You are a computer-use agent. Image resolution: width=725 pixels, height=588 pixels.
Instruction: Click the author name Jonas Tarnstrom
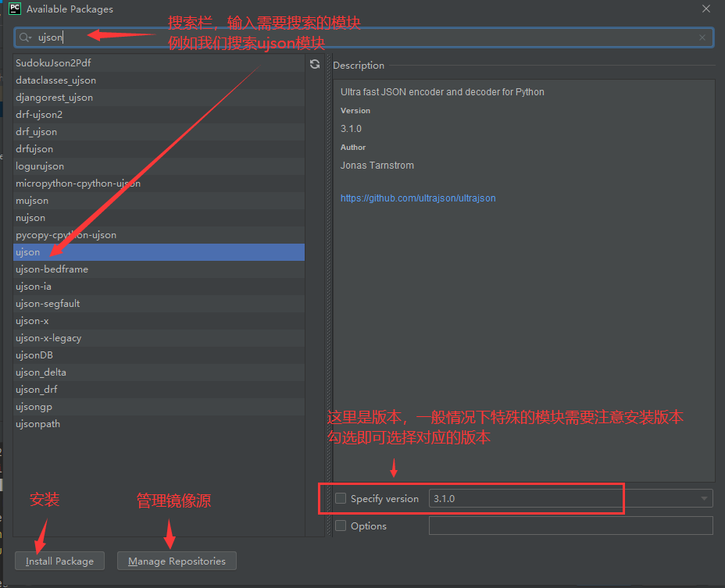point(377,166)
